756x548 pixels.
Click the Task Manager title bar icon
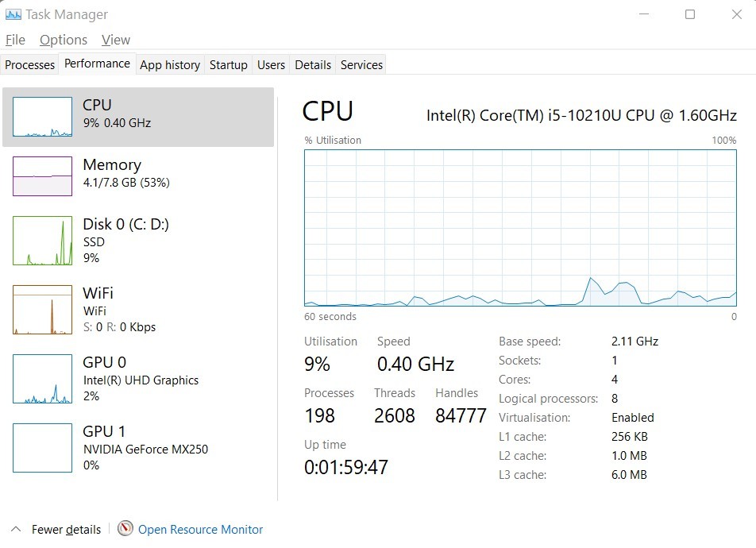coord(13,14)
